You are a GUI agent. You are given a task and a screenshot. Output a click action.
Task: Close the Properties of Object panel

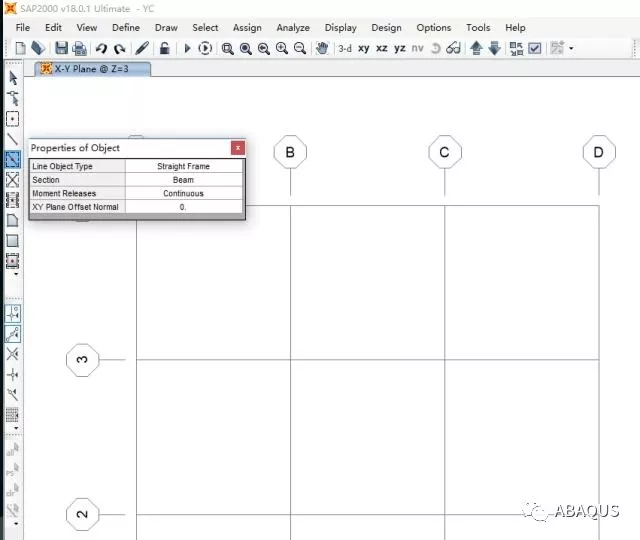pyautogui.click(x=238, y=148)
